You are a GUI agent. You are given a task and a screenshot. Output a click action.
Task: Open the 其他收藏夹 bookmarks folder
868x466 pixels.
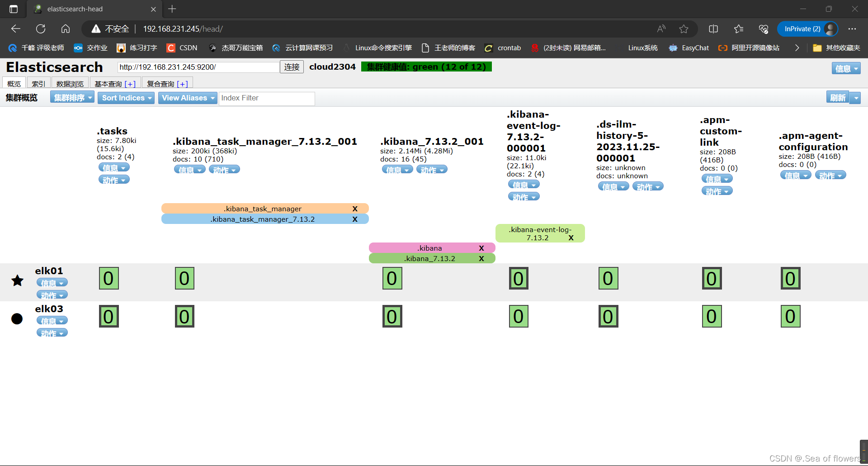coord(836,48)
